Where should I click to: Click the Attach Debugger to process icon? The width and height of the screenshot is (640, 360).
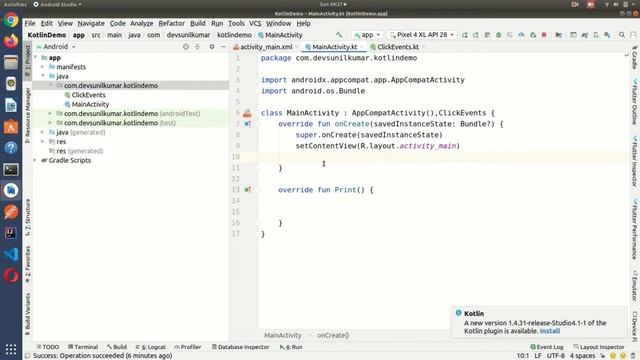533,35
